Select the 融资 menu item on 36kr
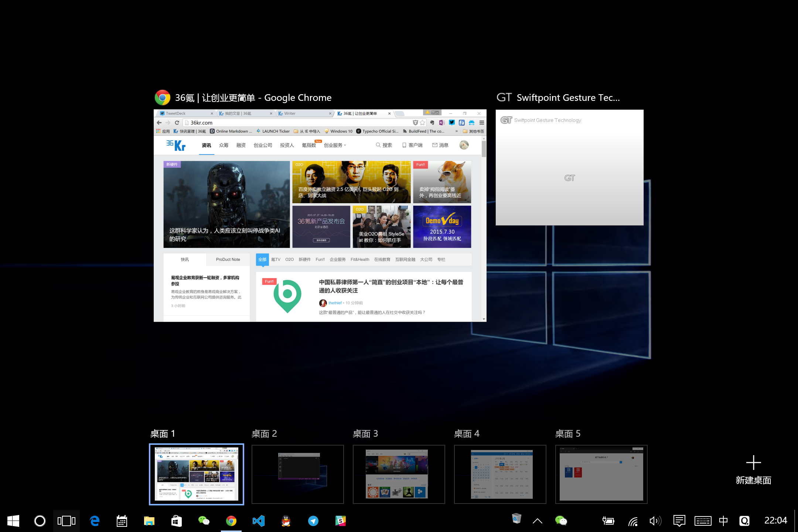Screen dimensions: 798x532 241,145
